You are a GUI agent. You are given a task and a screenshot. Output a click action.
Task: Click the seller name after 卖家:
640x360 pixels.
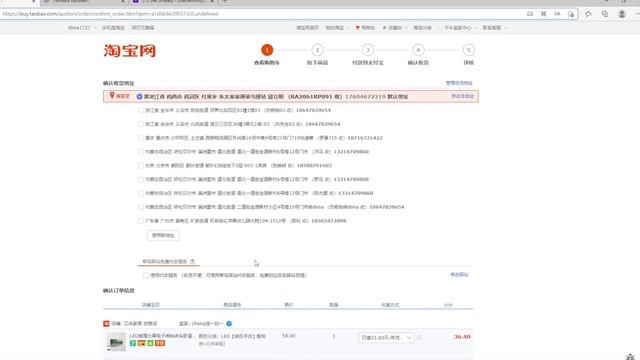pos(207,323)
